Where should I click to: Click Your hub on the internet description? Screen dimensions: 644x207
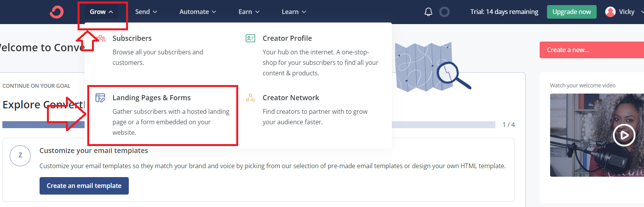click(x=320, y=63)
